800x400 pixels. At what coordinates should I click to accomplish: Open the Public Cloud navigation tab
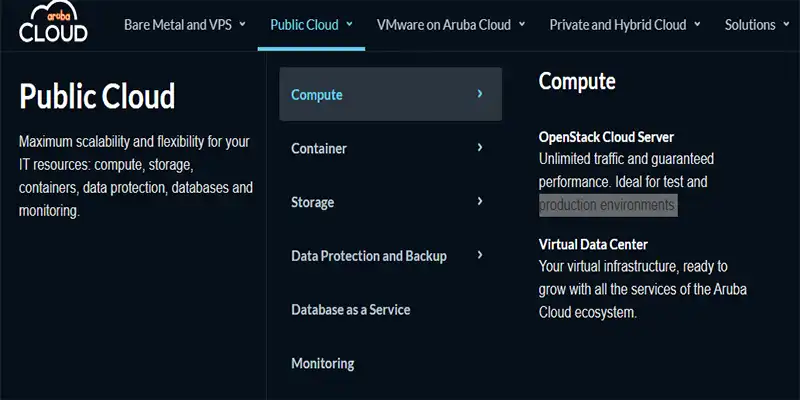[x=311, y=25]
